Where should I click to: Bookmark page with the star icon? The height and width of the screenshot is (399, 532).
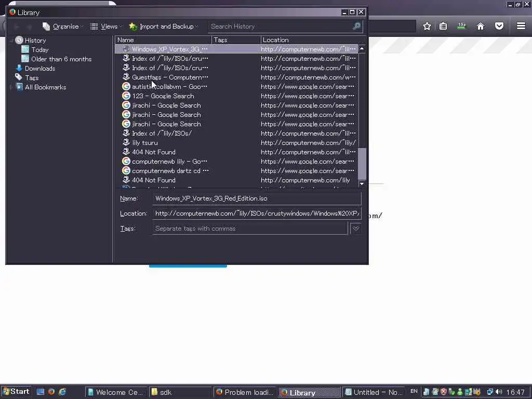click(x=427, y=26)
